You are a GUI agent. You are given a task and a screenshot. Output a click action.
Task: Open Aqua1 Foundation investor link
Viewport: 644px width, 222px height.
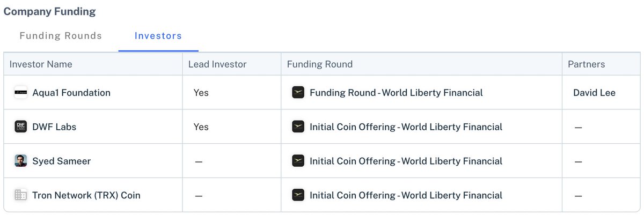pyautogui.click(x=71, y=93)
